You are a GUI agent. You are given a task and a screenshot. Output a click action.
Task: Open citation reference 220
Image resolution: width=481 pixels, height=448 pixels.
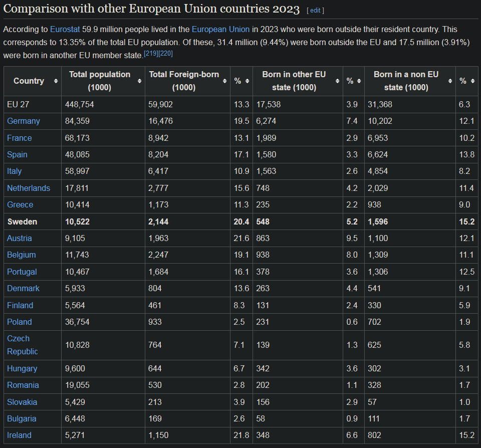tap(166, 54)
